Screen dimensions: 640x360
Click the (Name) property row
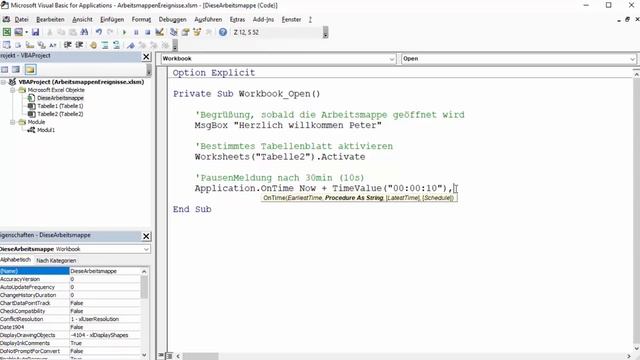(70, 271)
